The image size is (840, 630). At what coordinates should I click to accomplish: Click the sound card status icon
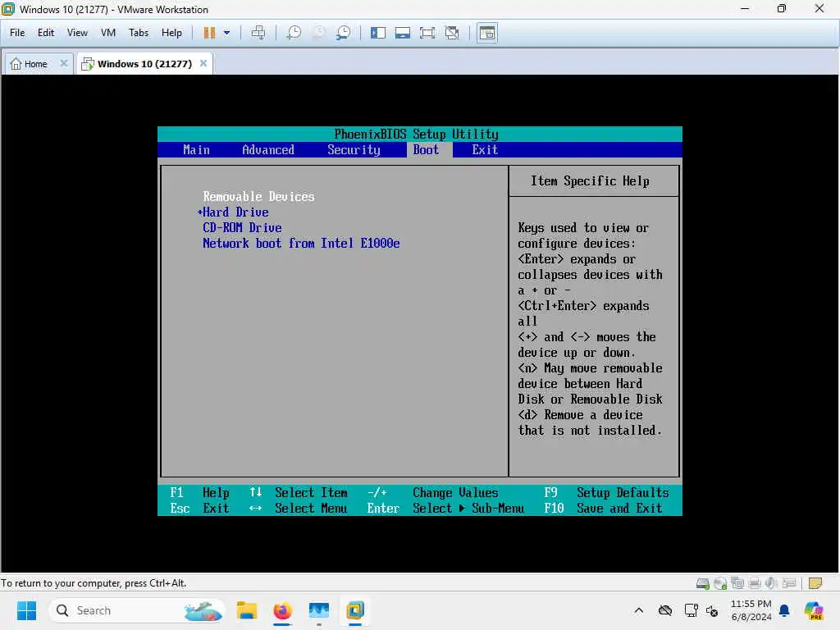click(x=771, y=583)
